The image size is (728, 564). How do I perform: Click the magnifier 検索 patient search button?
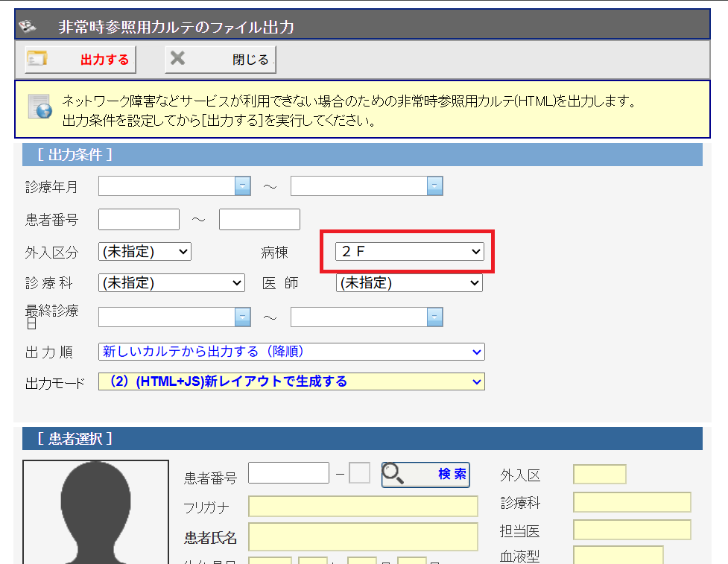click(425, 474)
